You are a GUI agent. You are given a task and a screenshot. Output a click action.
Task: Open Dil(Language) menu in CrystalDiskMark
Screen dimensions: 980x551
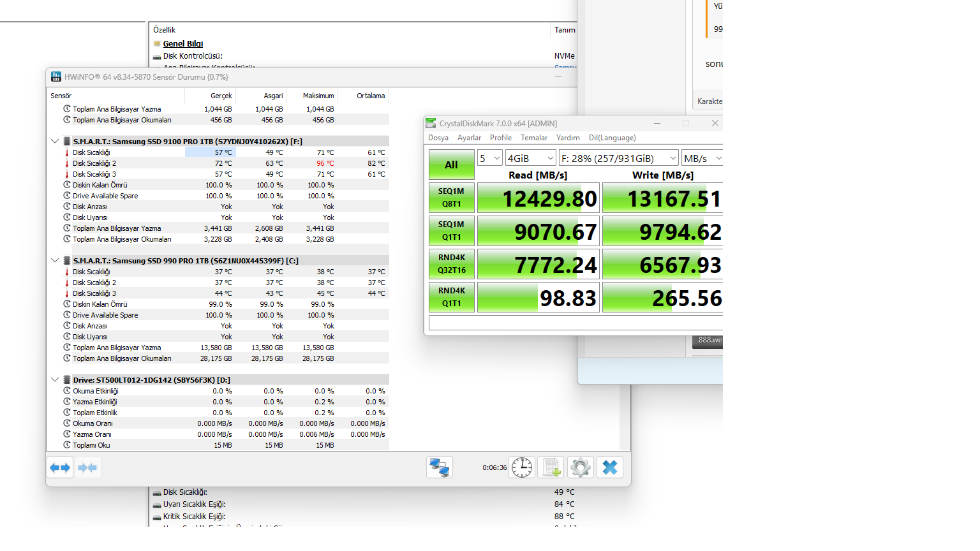(x=612, y=138)
